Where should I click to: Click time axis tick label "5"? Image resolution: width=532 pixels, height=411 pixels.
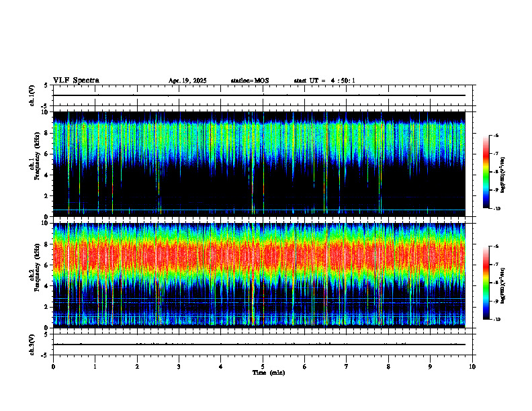pos(263,367)
